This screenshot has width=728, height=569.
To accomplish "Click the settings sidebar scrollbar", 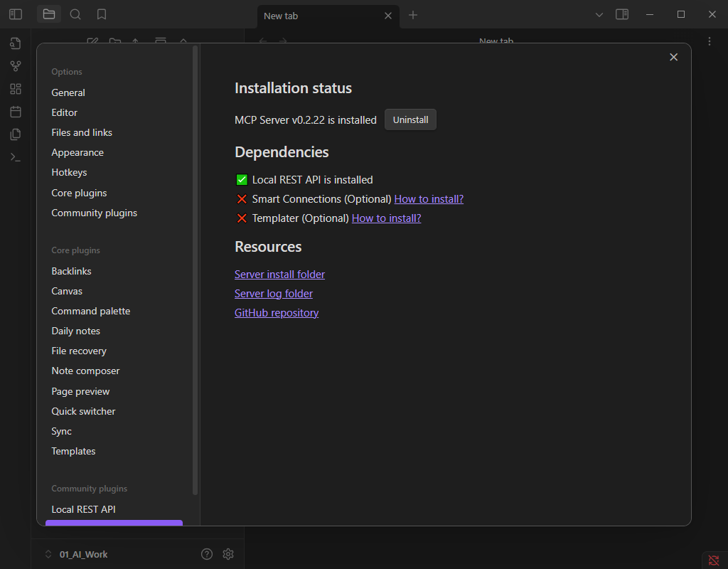I will [195, 270].
